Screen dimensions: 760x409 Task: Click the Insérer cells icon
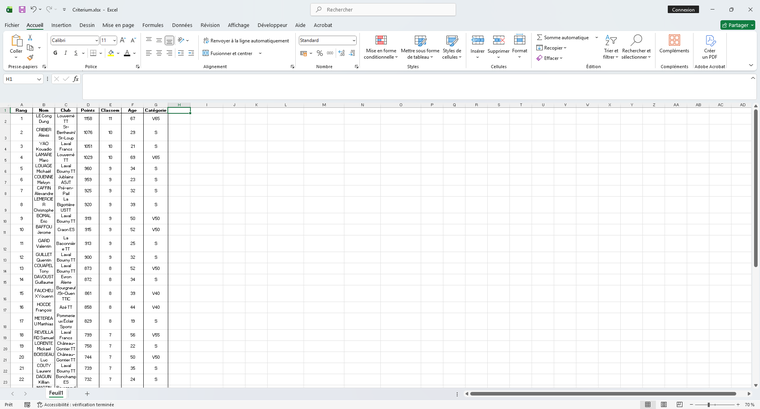477,42
